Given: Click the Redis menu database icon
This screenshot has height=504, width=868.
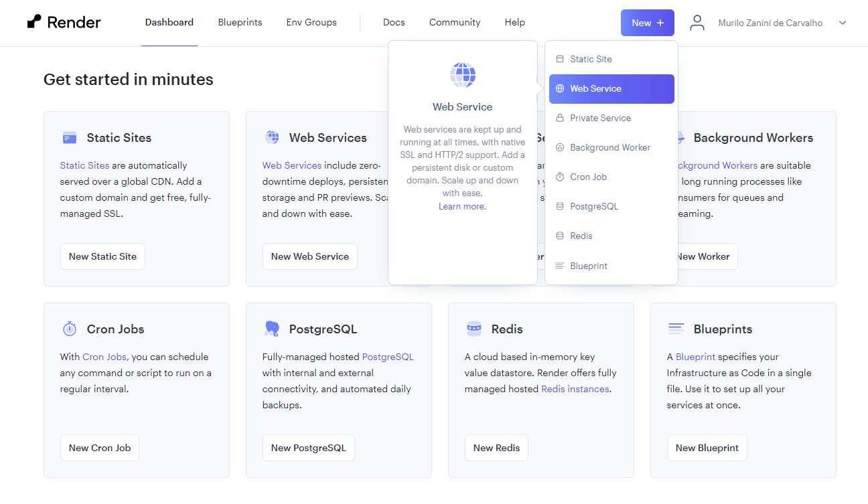Looking at the screenshot, I should (x=560, y=236).
